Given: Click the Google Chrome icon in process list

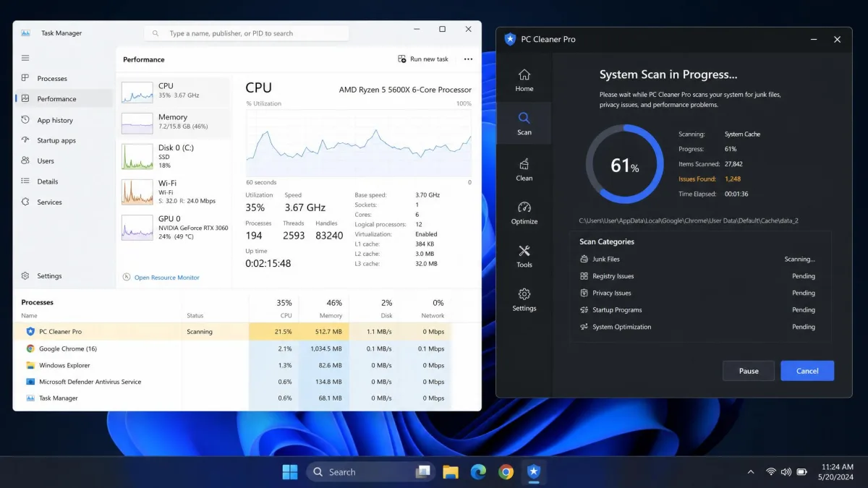Looking at the screenshot, I should tap(30, 348).
